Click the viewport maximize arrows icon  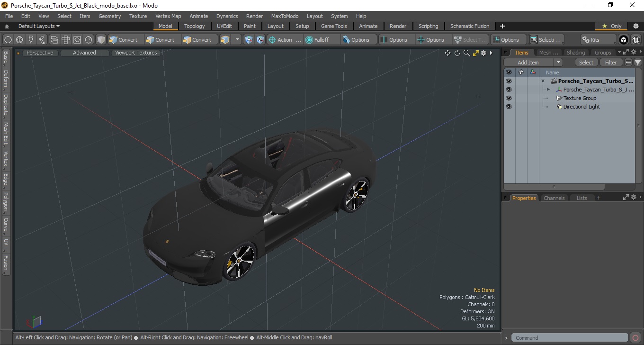[x=475, y=53]
